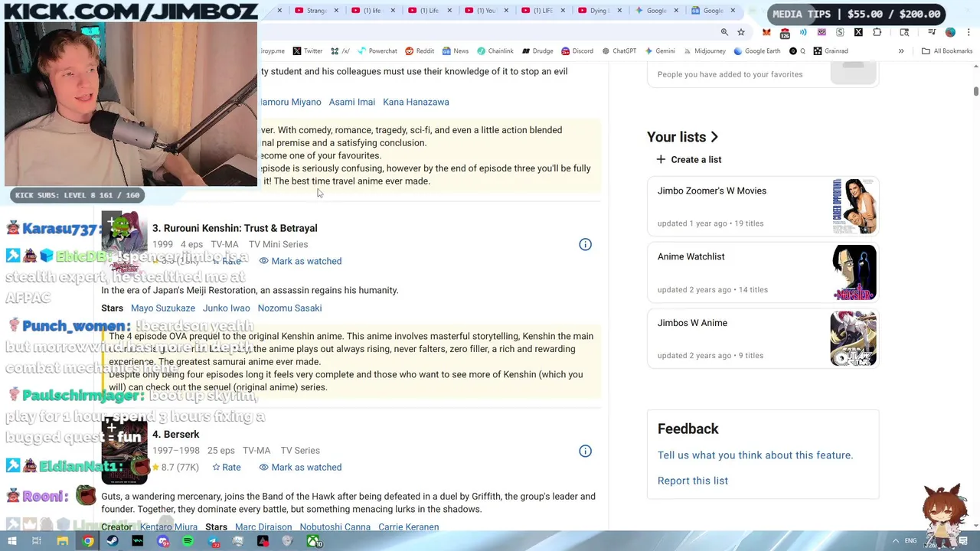Image resolution: width=980 pixels, height=551 pixels.
Task: Open the MetaMask fox extension
Action: point(766,32)
